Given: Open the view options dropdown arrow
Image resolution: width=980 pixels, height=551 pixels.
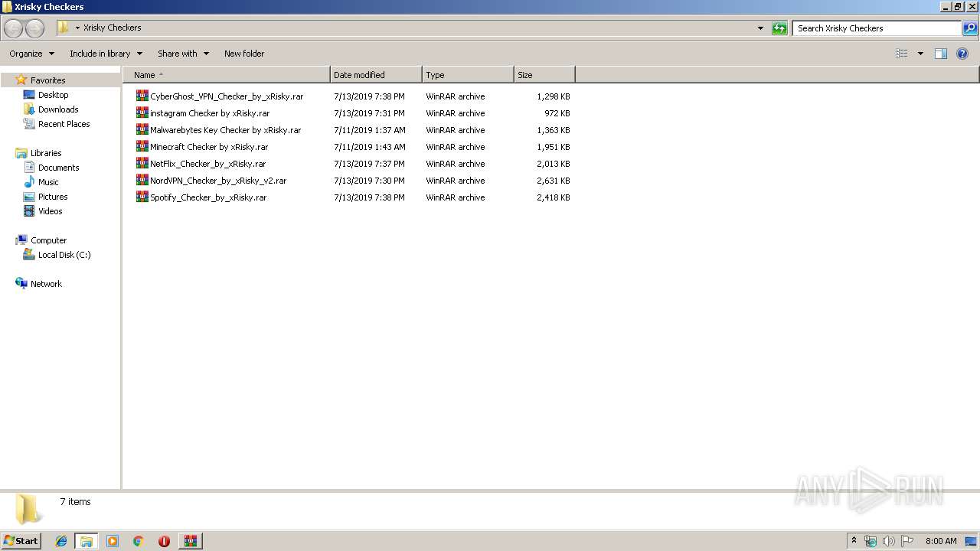Looking at the screenshot, I should (920, 54).
